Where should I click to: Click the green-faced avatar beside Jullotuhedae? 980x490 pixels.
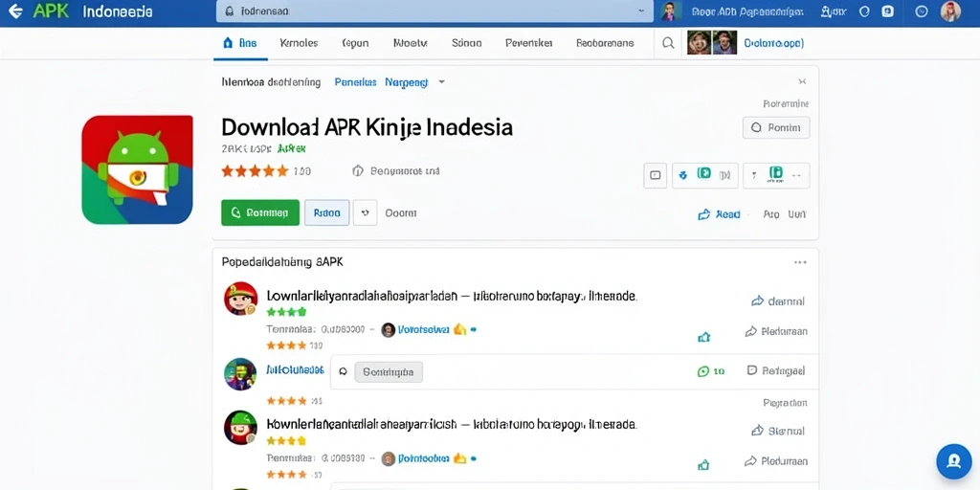click(240, 374)
